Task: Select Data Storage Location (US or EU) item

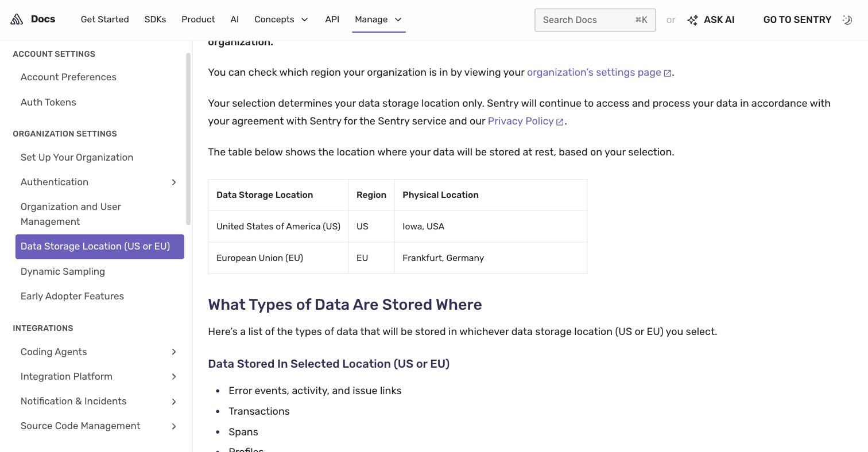Action: tap(100, 247)
